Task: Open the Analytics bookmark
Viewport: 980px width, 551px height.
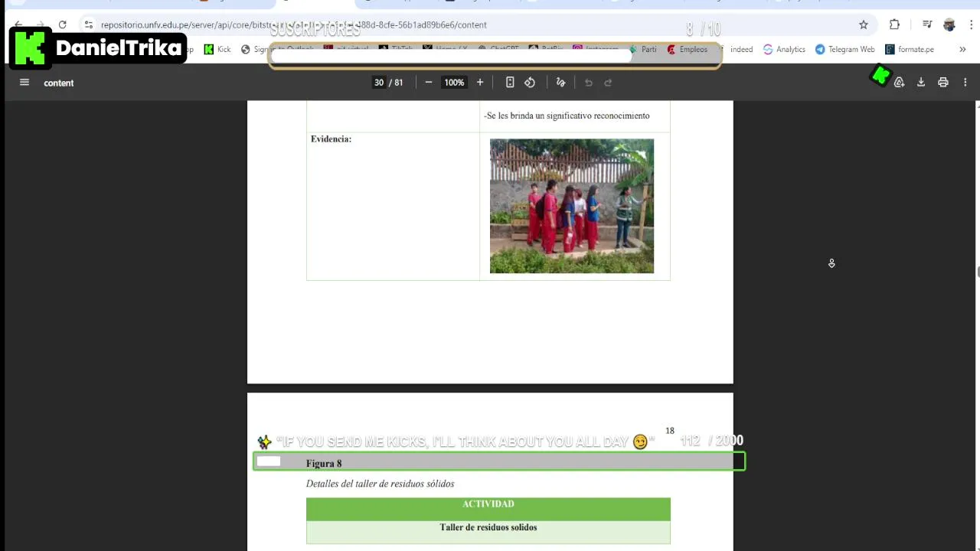Action: pos(784,49)
